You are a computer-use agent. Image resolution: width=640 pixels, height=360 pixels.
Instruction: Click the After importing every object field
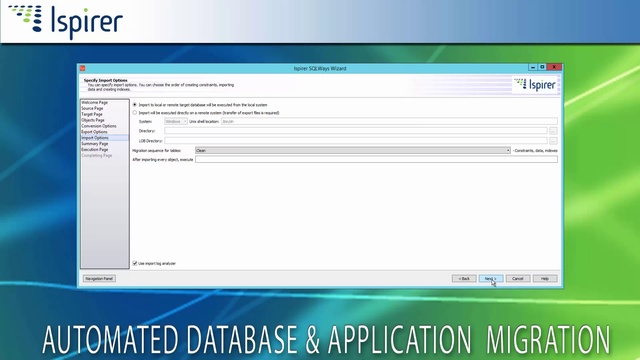(x=376, y=159)
